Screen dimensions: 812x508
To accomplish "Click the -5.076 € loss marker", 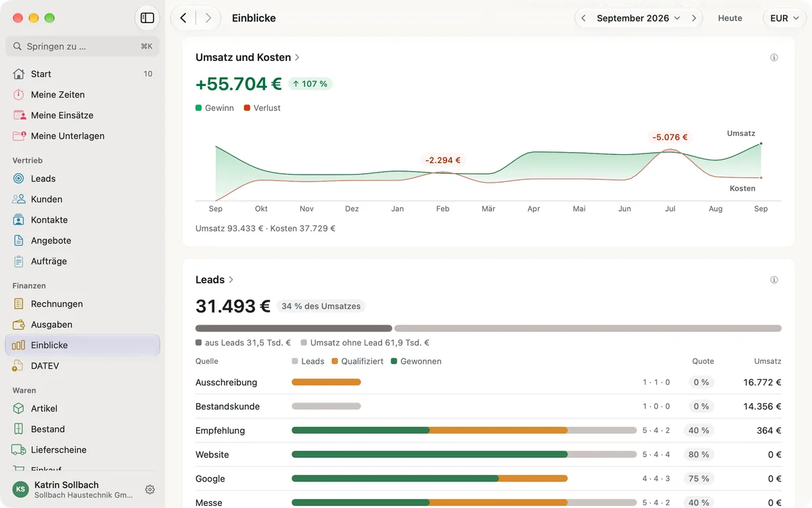I will (x=670, y=137).
